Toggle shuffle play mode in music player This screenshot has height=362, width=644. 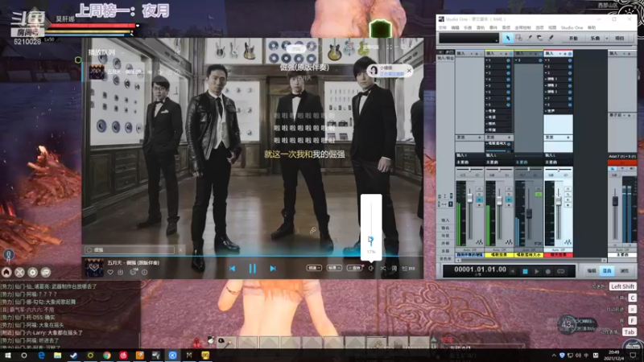coord(383,268)
